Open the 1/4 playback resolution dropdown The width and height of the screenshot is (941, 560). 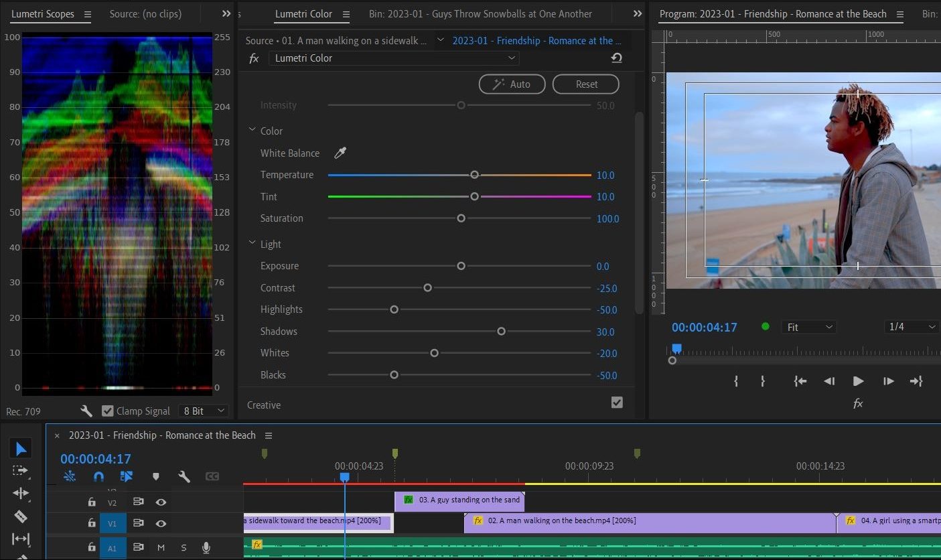(x=912, y=327)
